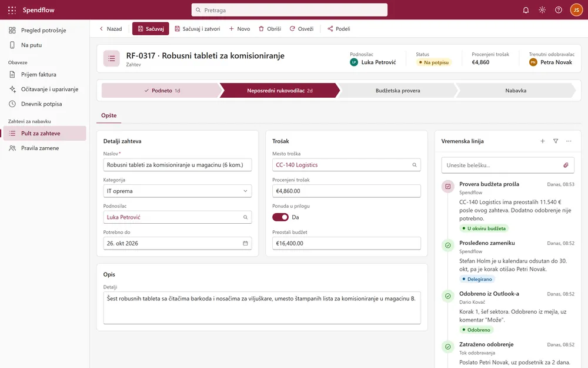The image size is (588, 368).
Task: Select the Opšte tab
Action: [x=109, y=115]
